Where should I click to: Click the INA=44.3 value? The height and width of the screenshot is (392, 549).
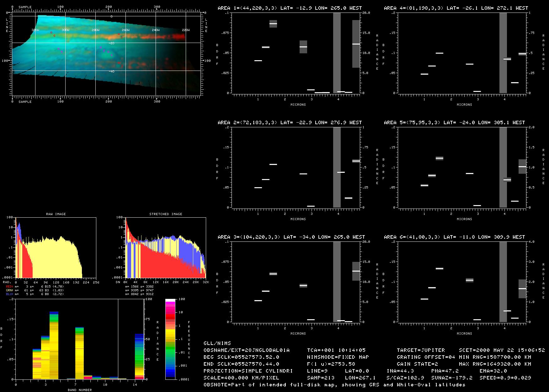400,371
